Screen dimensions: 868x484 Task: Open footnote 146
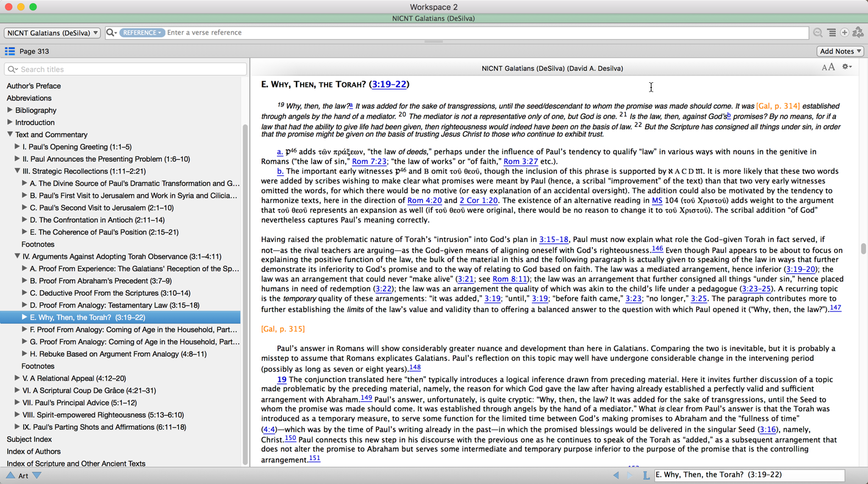point(657,249)
